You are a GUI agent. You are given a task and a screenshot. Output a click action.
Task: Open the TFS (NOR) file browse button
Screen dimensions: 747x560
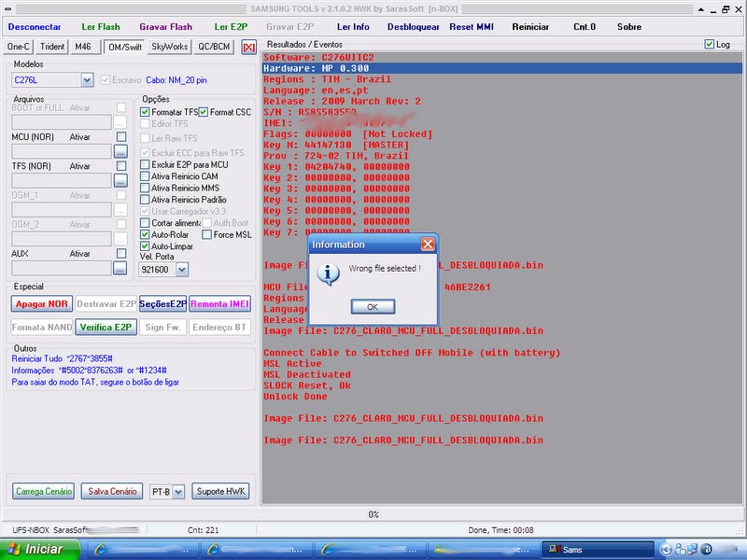pos(120,181)
